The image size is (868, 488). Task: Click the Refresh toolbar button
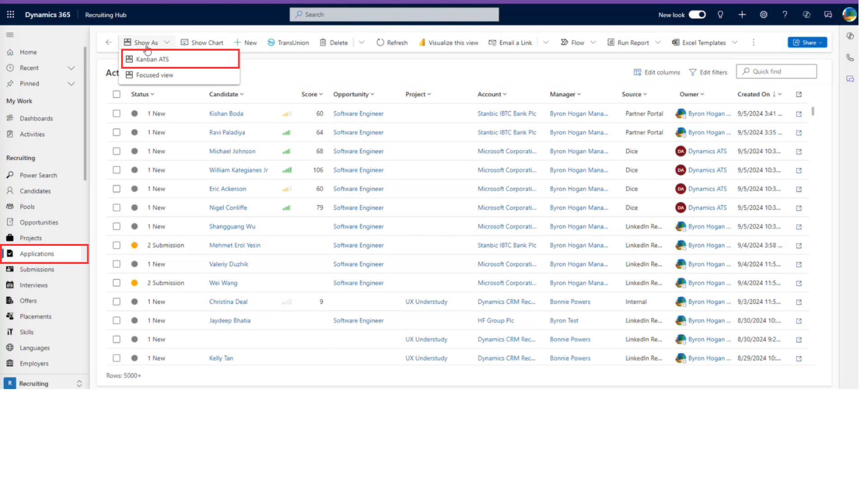(392, 42)
